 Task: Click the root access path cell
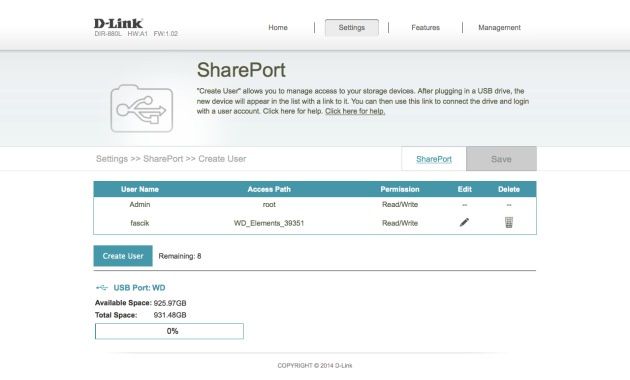click(x=269, y=204)
